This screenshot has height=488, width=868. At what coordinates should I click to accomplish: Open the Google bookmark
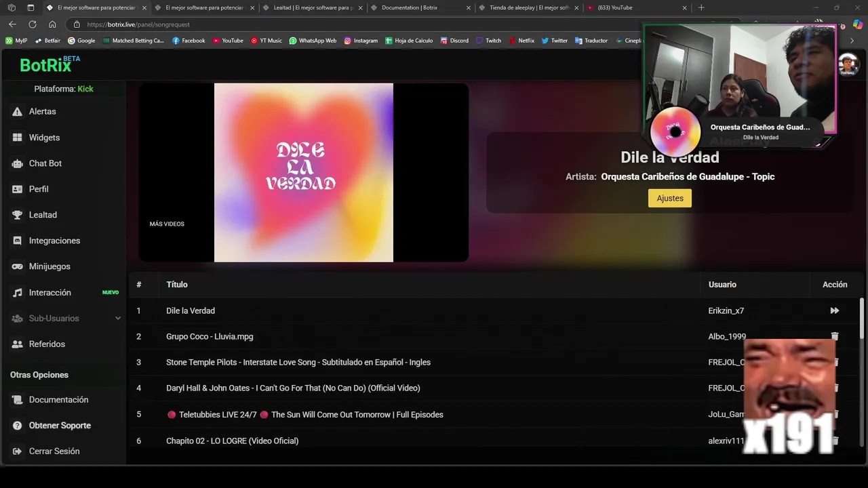[x=81, y=41]
